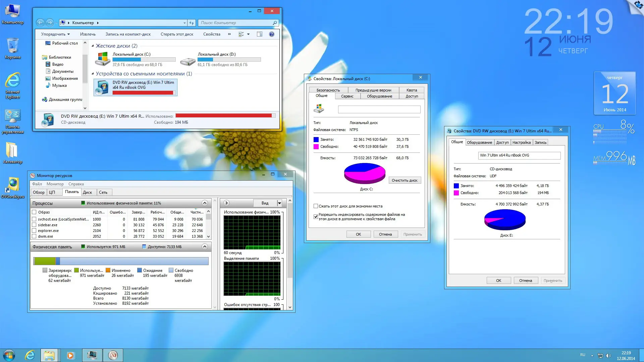Click the Очистить диск button
This screenshot has width=644, height=362.
pyautogui.click(x=405, y=180)
